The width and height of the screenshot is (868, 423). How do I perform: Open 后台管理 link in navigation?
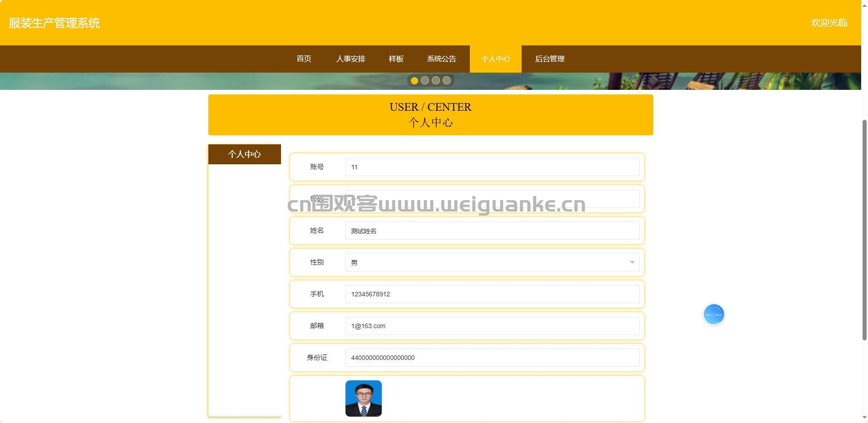[x=550, y=59]
